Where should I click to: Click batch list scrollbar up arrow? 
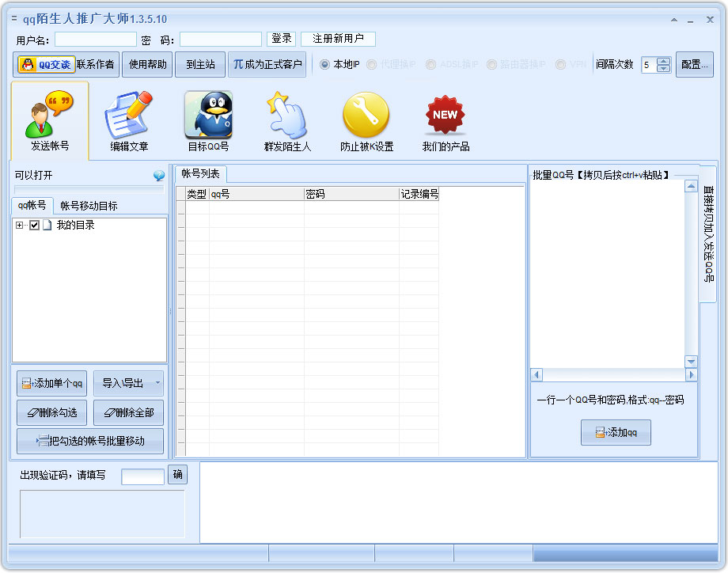[x=691, y=186]
